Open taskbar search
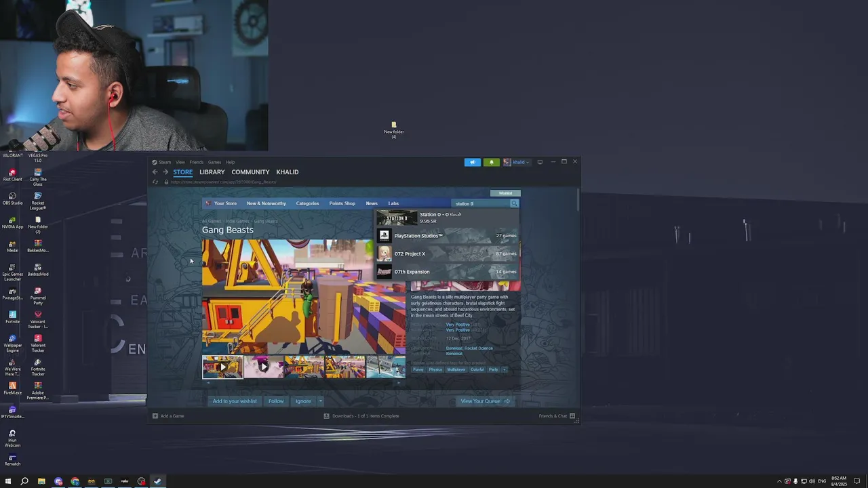This screenshot has width=868, height=488. click(x=24, y=481)
